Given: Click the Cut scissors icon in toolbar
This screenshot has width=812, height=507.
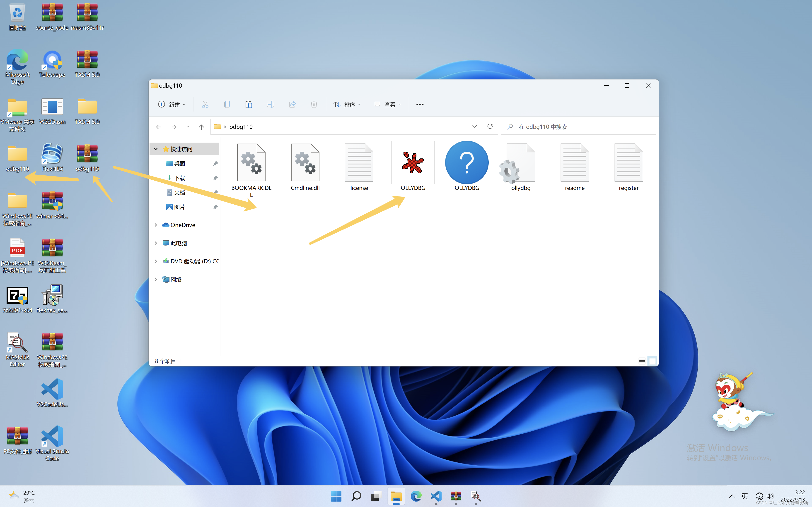Looking at the screenshot, I should coord(205,104).
